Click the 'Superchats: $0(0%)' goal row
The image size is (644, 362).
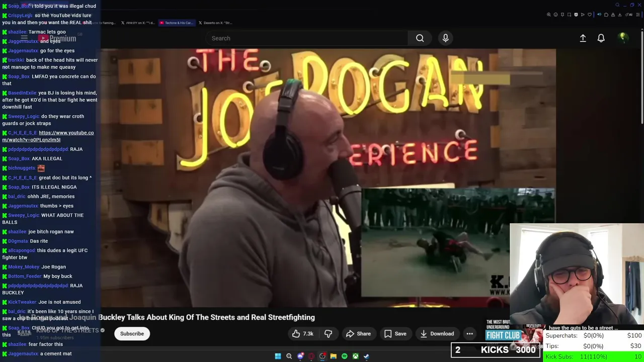(594, 335)
